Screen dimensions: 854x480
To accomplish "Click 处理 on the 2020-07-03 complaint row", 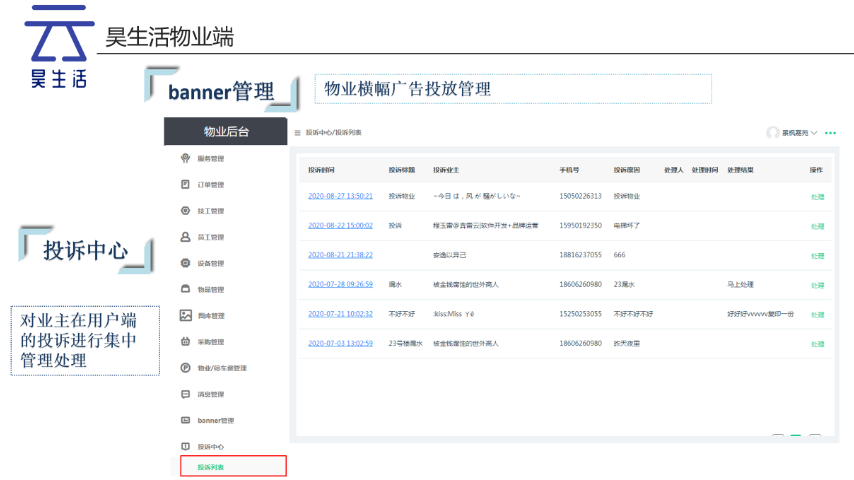I will [x=817, y=343].
